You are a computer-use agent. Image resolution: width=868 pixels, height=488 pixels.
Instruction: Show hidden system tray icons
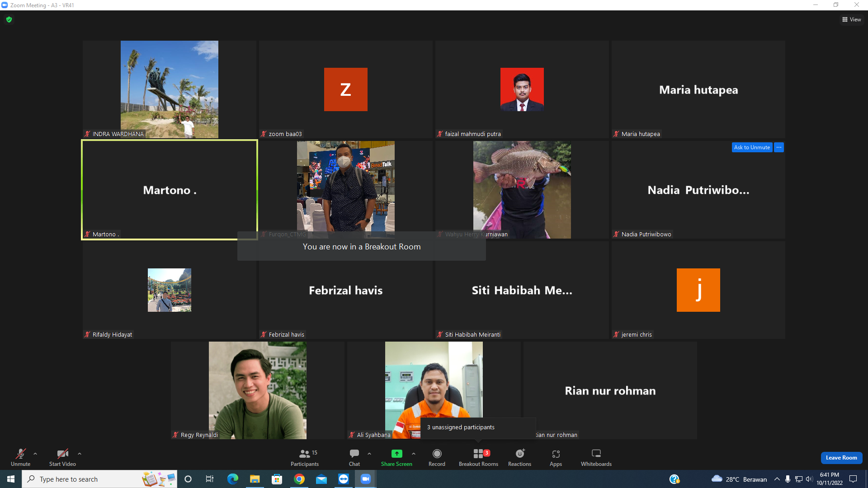tap(777, 479)
